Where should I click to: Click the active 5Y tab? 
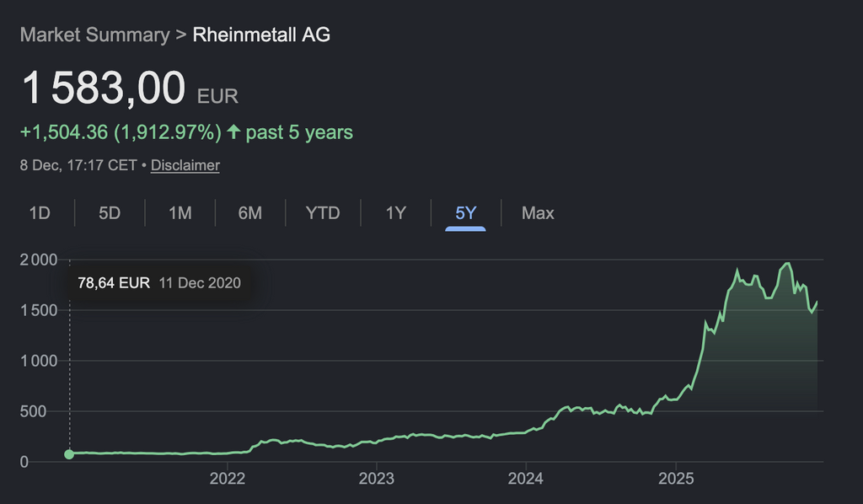466,213
